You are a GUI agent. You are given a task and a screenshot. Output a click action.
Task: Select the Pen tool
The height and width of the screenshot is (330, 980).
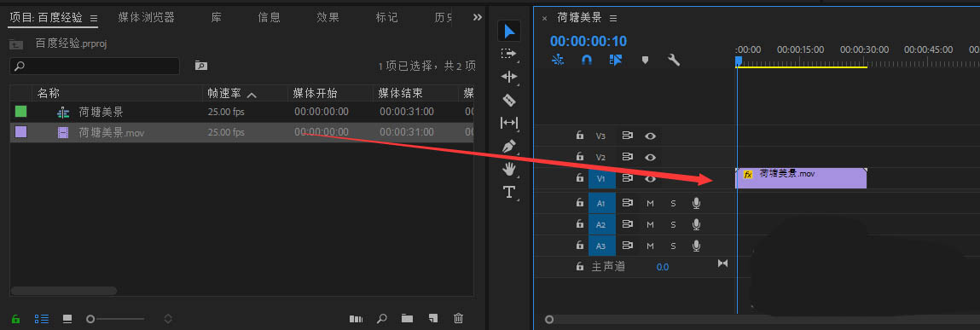pyautogui.click(x=509, y=147)
